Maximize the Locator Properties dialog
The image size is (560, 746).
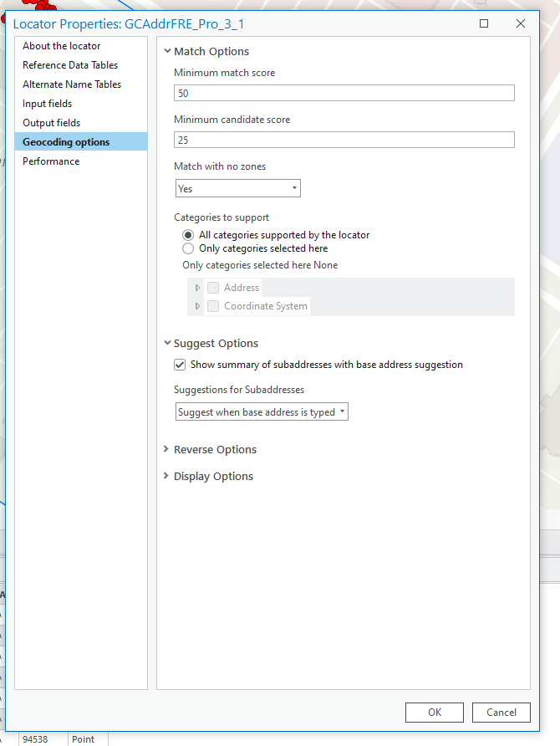484,23
